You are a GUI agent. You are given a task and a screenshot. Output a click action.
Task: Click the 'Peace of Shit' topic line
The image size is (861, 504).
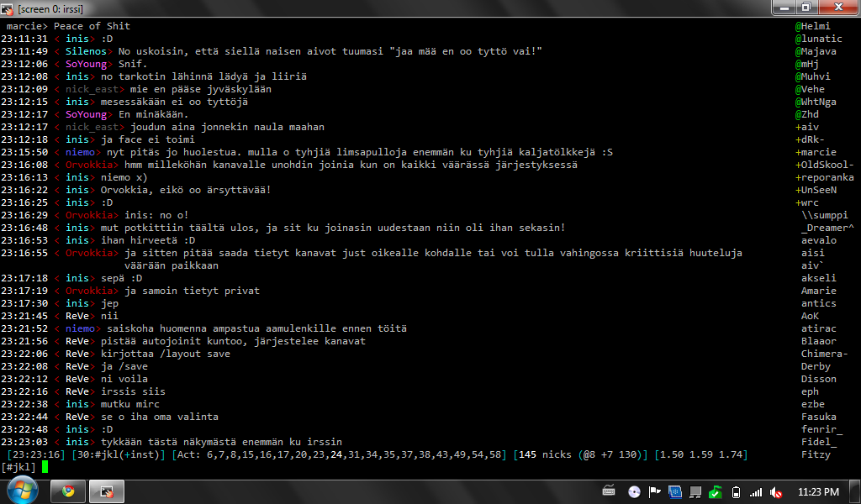point(92,26)
